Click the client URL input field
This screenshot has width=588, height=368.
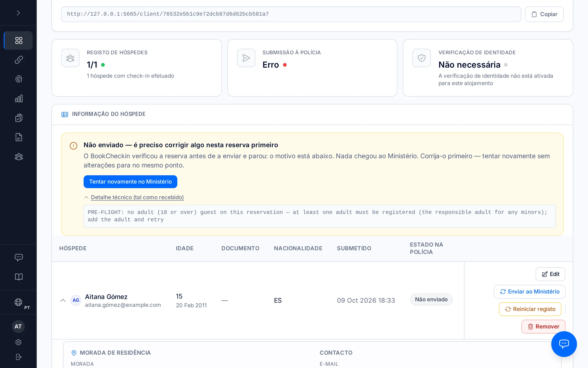pyautogui.click(x=291, y=14)
